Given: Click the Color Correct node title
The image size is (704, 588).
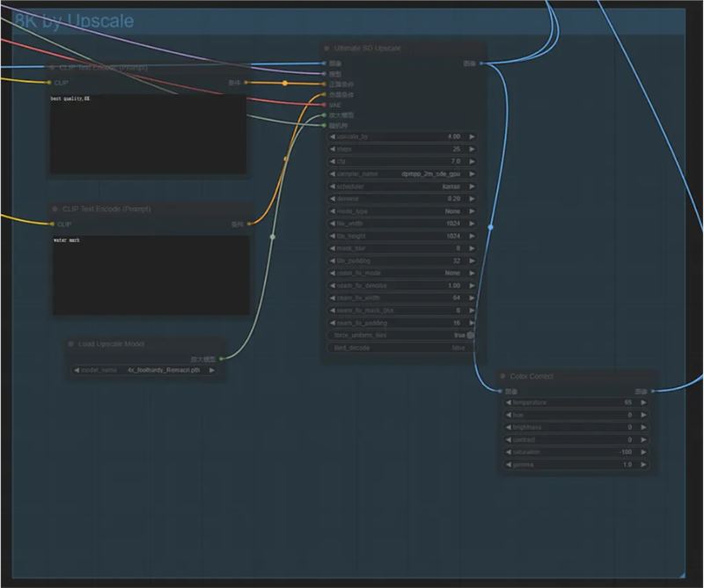Looking at the screenshot, I should 532,376.
